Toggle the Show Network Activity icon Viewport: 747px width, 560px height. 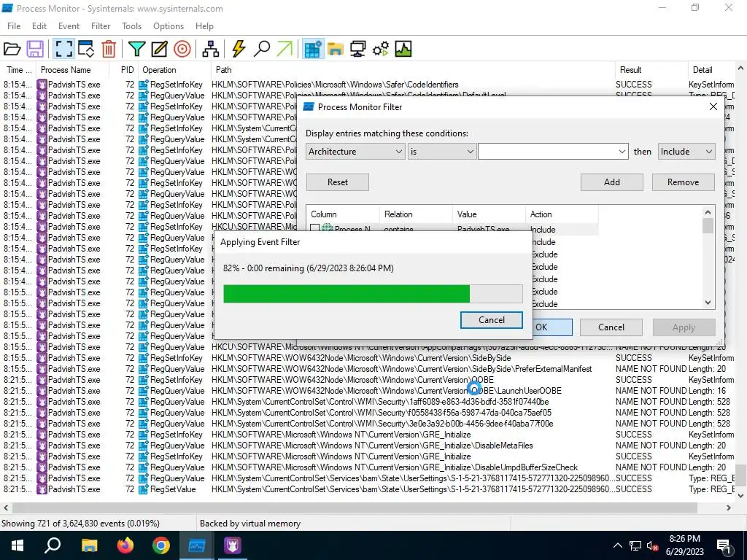click(357, 49)
